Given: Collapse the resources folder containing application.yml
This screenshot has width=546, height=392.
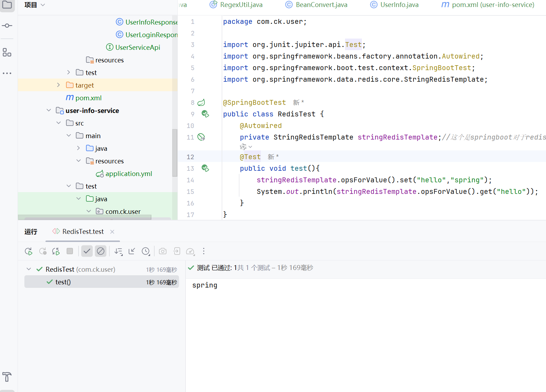Looking at the screenshot, I should (x=79, y=161).
